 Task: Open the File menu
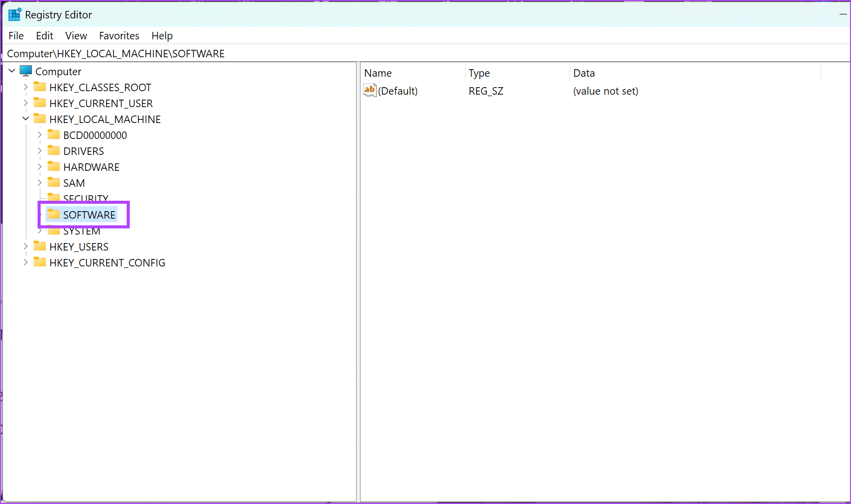point(16,36)
